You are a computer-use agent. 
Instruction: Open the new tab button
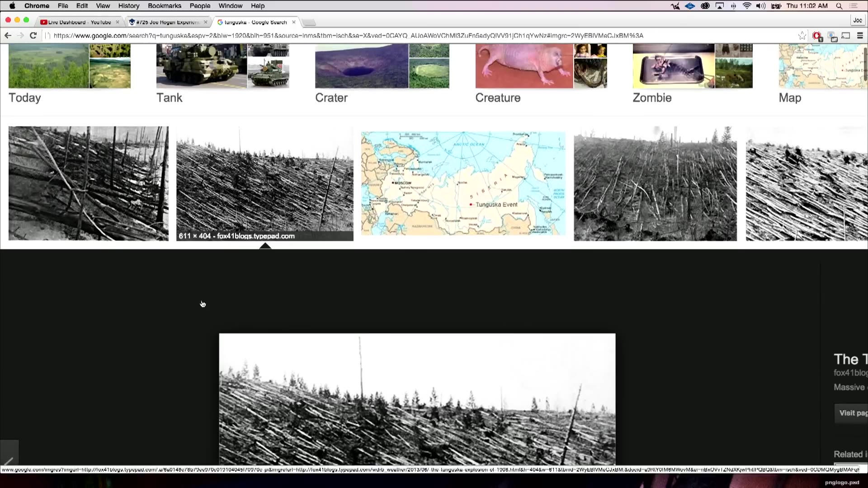coord(309,22)
